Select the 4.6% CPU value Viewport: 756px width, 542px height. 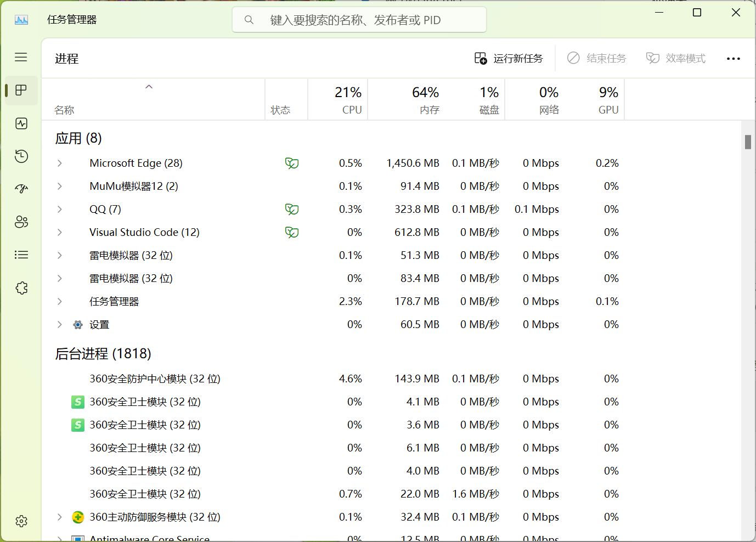[351, 379]
